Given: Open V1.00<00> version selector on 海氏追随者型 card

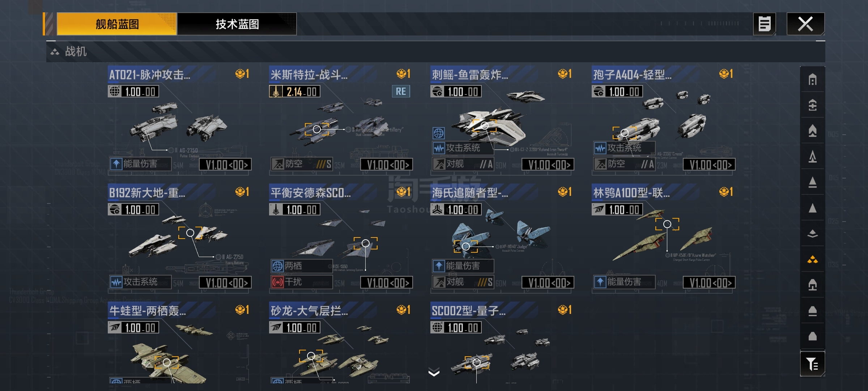Looking at the screenshot, I should tap(548, 283).
